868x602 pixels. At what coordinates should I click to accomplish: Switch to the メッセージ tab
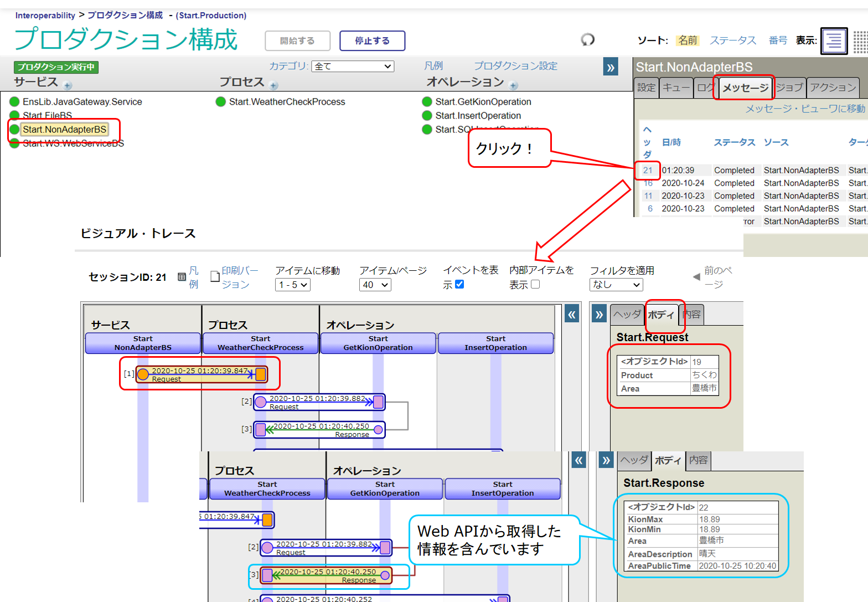pyautogui.click(x=745, y=88)
